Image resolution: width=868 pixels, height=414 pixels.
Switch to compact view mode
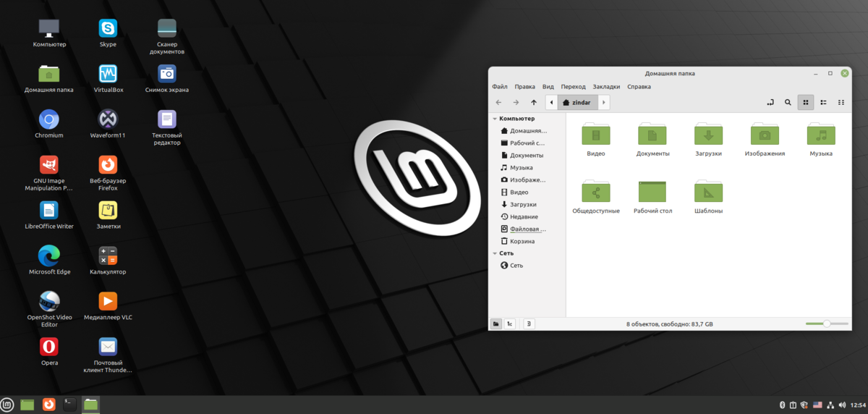(841, 103)
